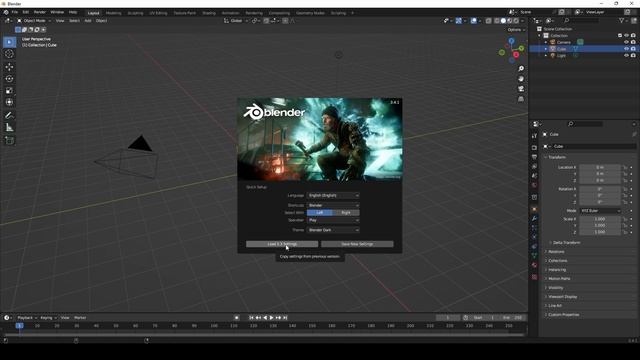Image resolution: width=640 pixels, height=360 pixels.
Task: Select the Select Box tool in toolbar
Action: coord(9,42)
